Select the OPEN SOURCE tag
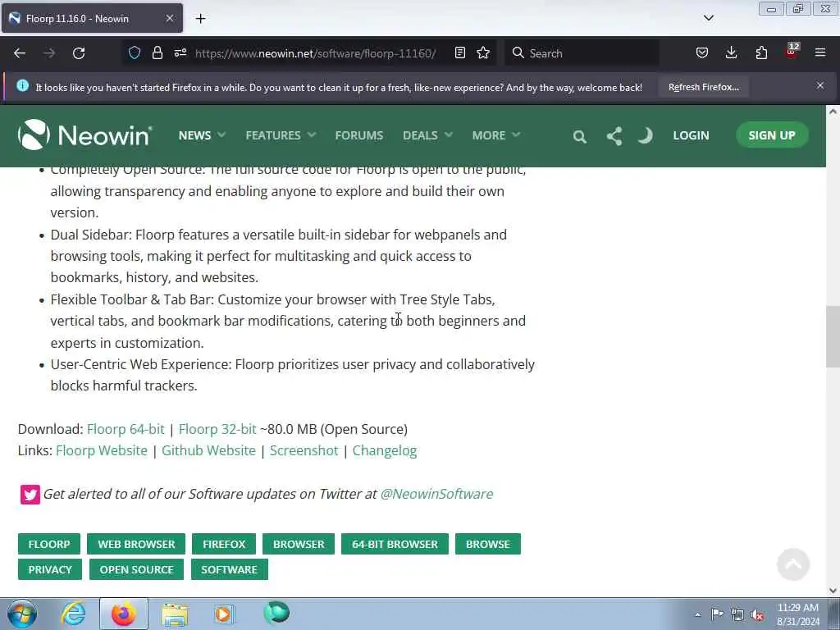Viewport: 840px width, 630px height. coord(136,569)
